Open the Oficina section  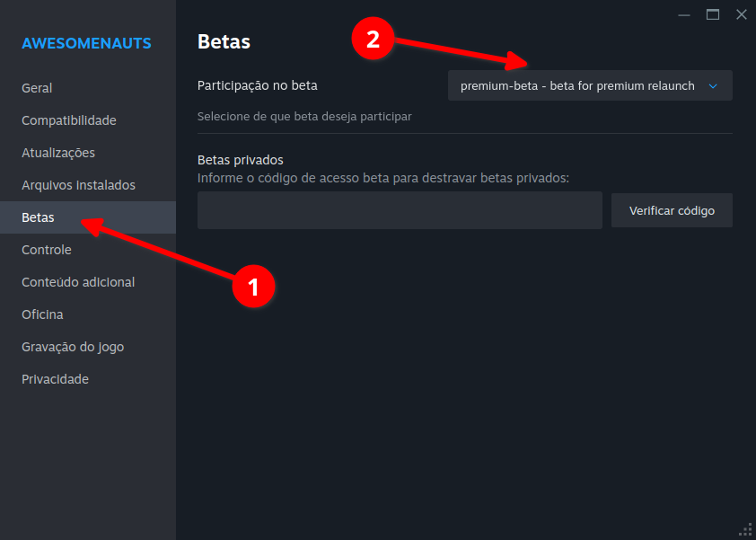(42, 314)
